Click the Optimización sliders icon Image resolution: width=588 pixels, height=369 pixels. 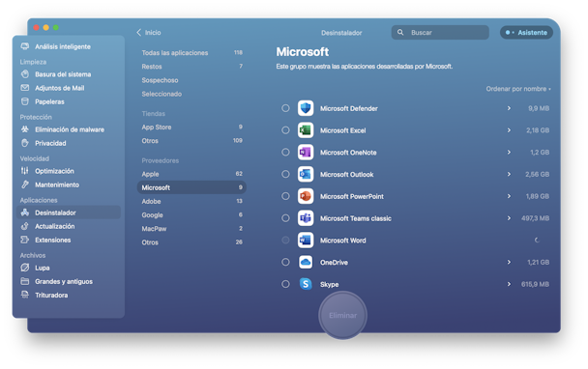pos(25,171)
